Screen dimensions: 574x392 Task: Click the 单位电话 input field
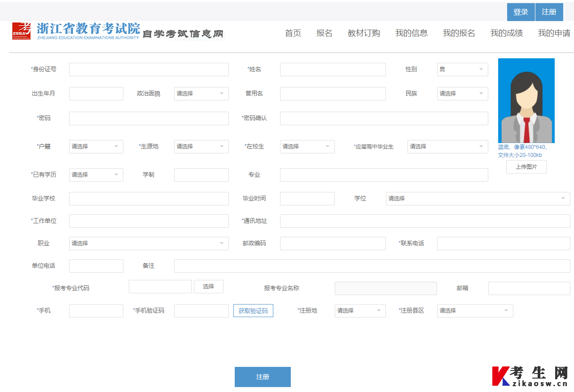[96, 266]
